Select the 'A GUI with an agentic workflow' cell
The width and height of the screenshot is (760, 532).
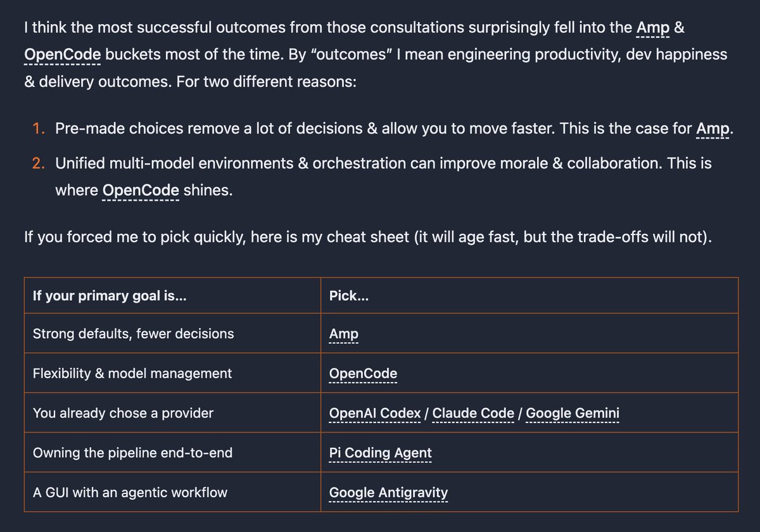pos(173,492)
